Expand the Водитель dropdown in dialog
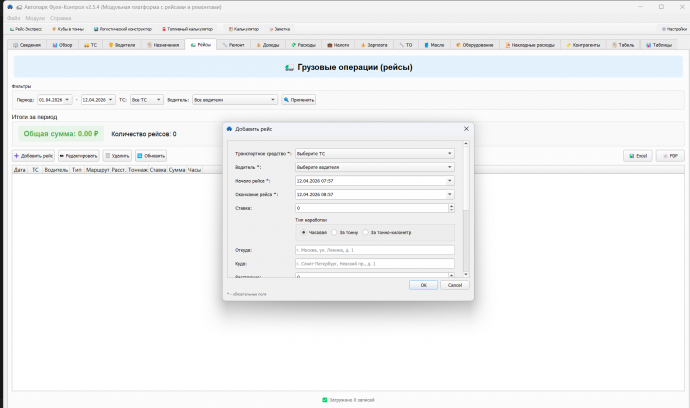The height and width of the screenshot is (408, 690). click(374, 167)
